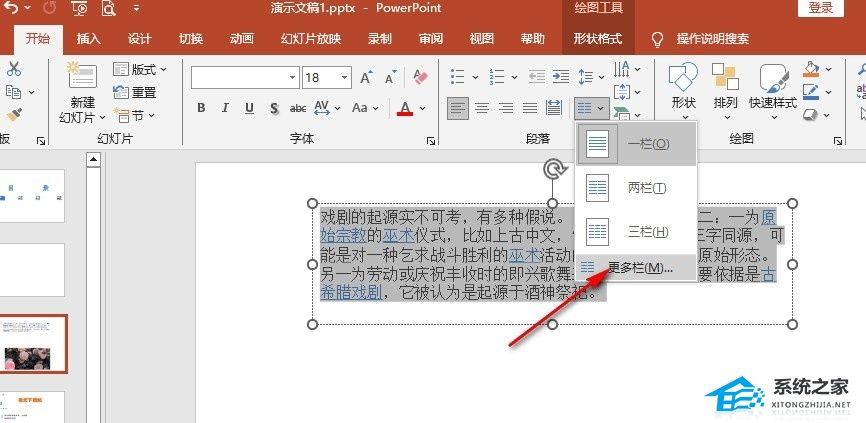Viewport: 866px width, 423px height.
Task: Choose More Columns (更多栏) menu entry
Action: coord(639,267)
